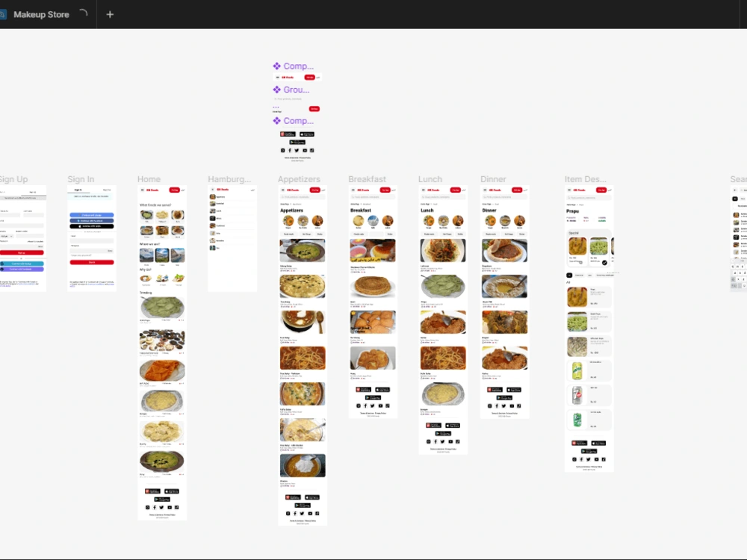Click Twitter icon in Home frame footer
This screenshot has height=560, width=747.
(161, 508)
